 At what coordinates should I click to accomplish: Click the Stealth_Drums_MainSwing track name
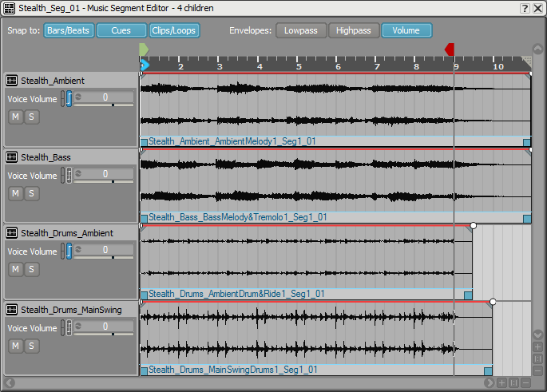71,310
